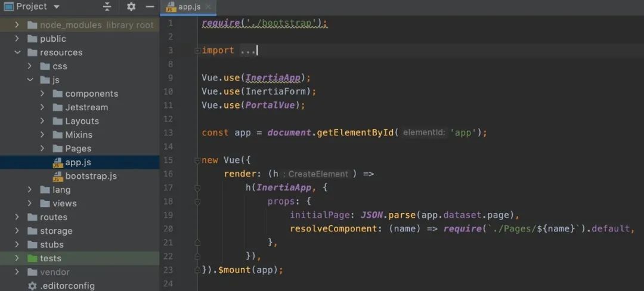Click the node_modules folder icon
Viewport: 644px width, 291px height.
[x=32, y=25]
